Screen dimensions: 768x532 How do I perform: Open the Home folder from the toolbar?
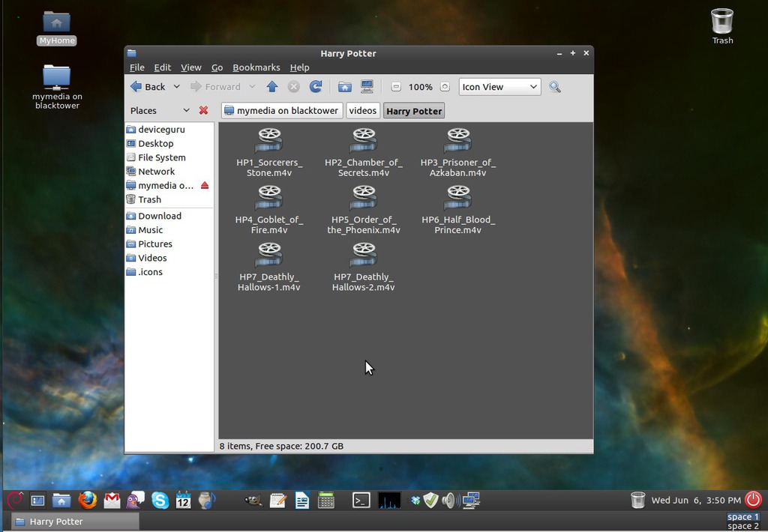click(345, 87)
